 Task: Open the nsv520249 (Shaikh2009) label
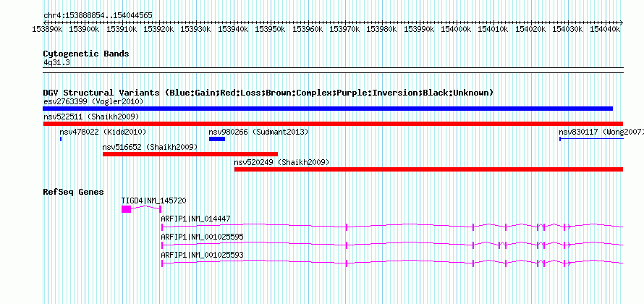coord(281,162)
